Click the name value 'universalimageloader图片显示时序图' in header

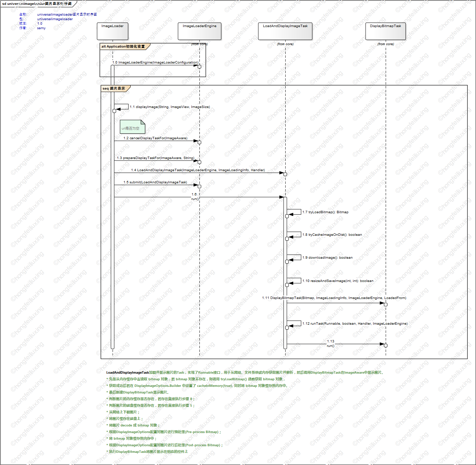pos(67,15)
